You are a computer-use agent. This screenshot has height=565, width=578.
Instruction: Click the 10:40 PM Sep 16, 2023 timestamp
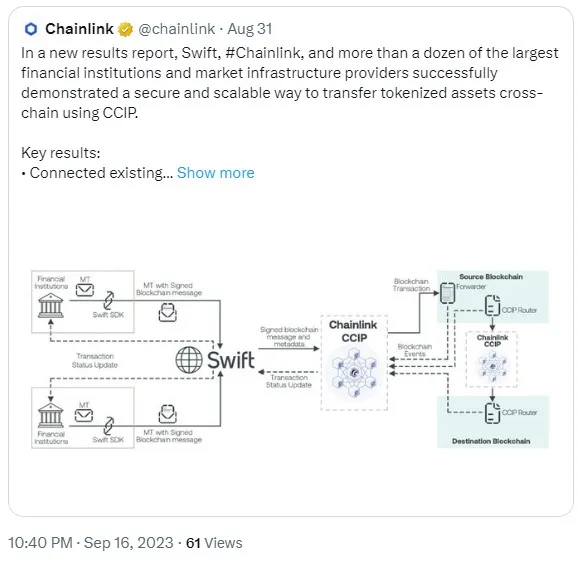[x=91, y=543]
